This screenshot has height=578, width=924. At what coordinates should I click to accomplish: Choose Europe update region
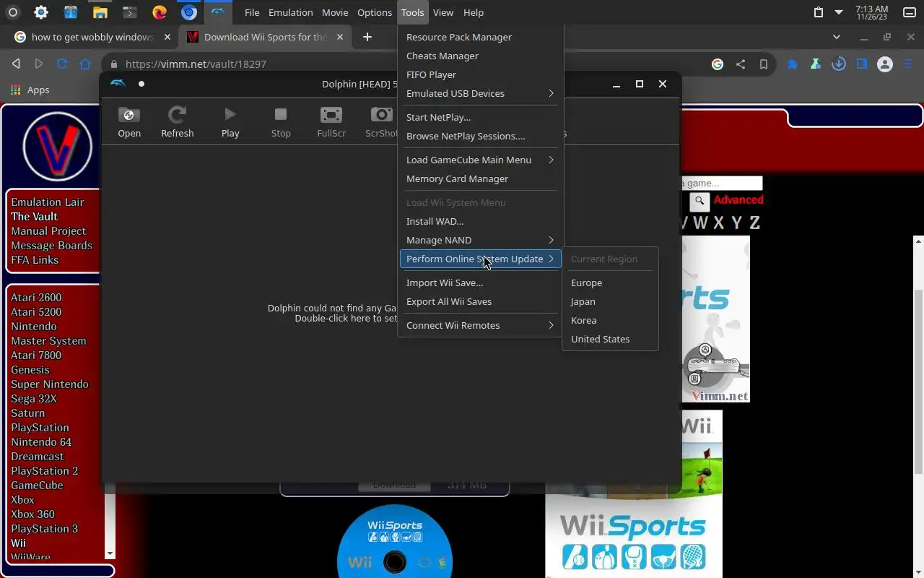point(610,282)
